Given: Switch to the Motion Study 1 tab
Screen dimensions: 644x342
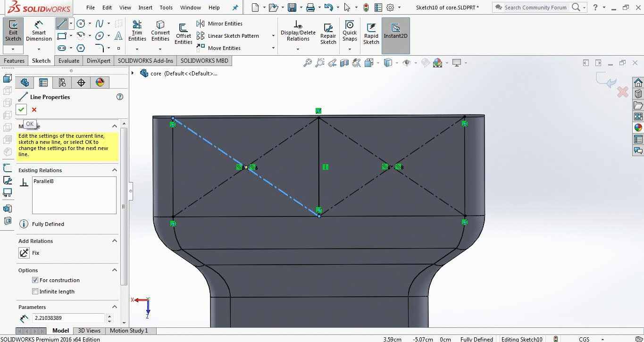Looking at the screenshot, I should (129, 331).
